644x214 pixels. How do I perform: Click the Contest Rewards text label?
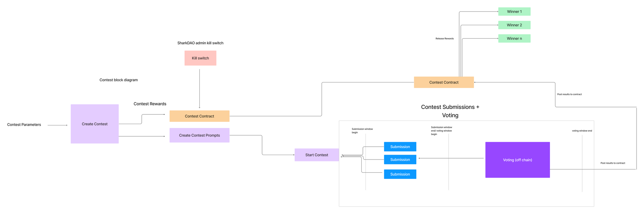(150, 104)
